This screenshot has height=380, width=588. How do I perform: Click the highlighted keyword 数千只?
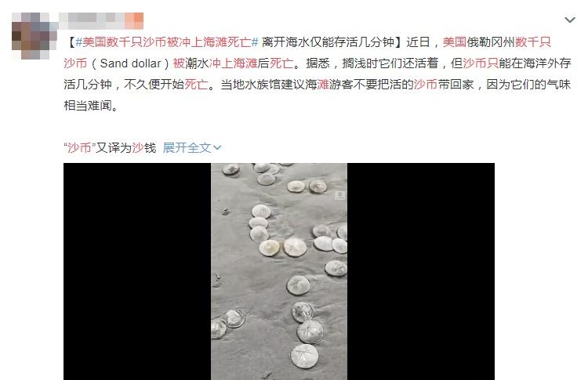pyautogui.click(x=533, y=42)
